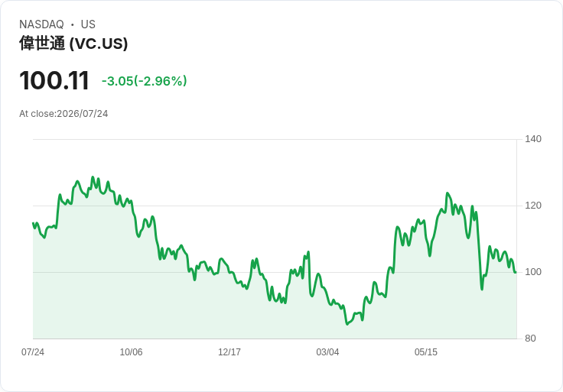Click the 12/17 x-axis date label
Screen dimensions: 563x392
(x=229, y=352)
